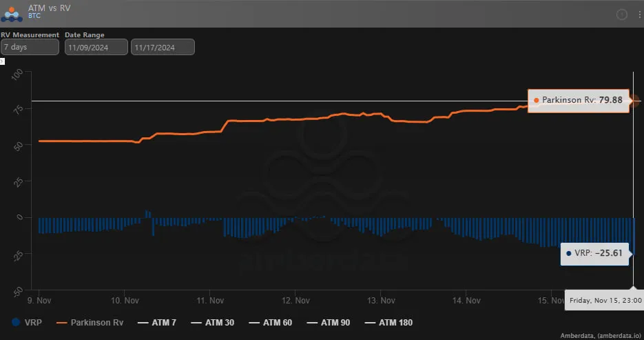
Task: Open the RV Measurement 7 days dropdown
Action: [30, 47]
